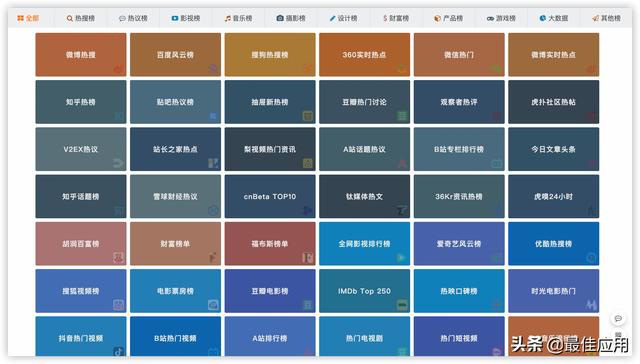Screen dimensions: 640x364
Task: Click the icon on 梨视频热门资讯 card
Action: click(x=307, y=163)
